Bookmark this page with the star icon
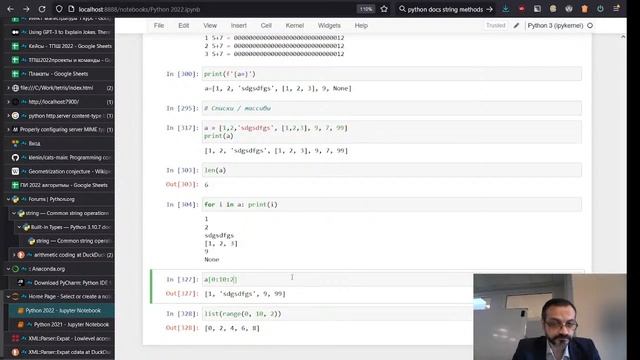This screenshot has height=360, width=640. click(384, 9)
